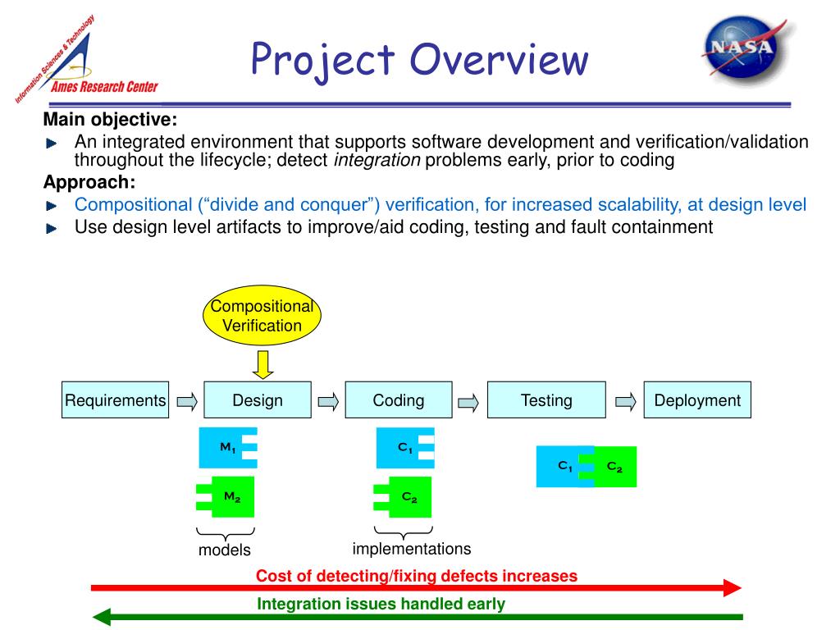Click arrow between Testing and Deployment
This screenshot has width=840, height=630.
tap(625, 401)
